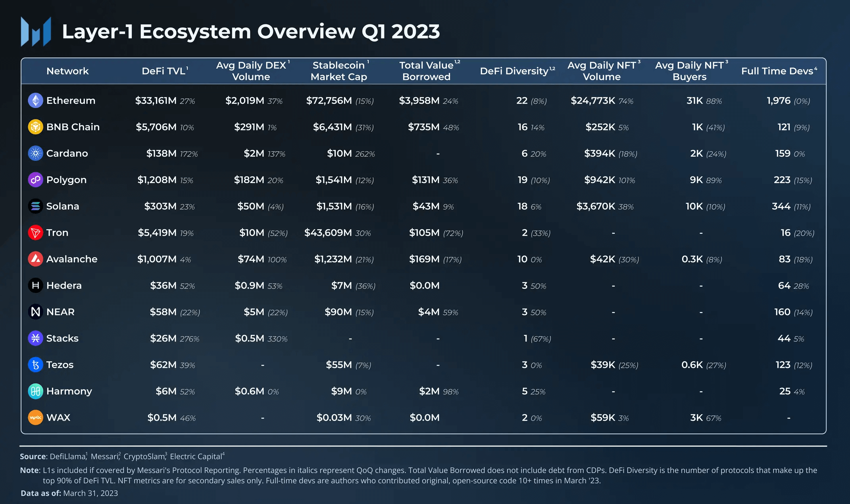The width and height of the screenshot is (850, 504).
Task: Click Stacks TVL $26M
Action: (x=163, y=338)
